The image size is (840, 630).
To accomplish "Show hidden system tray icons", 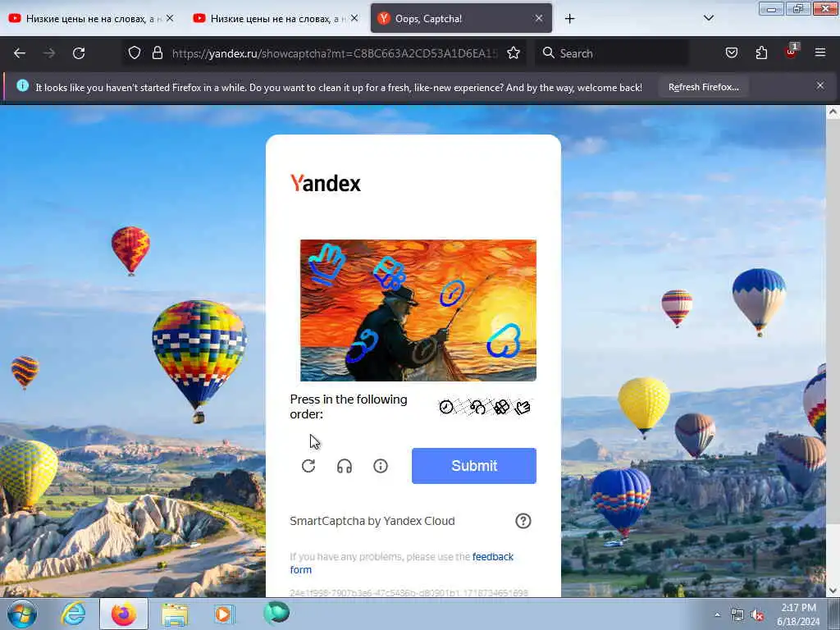I will click(x=717, y=614).
